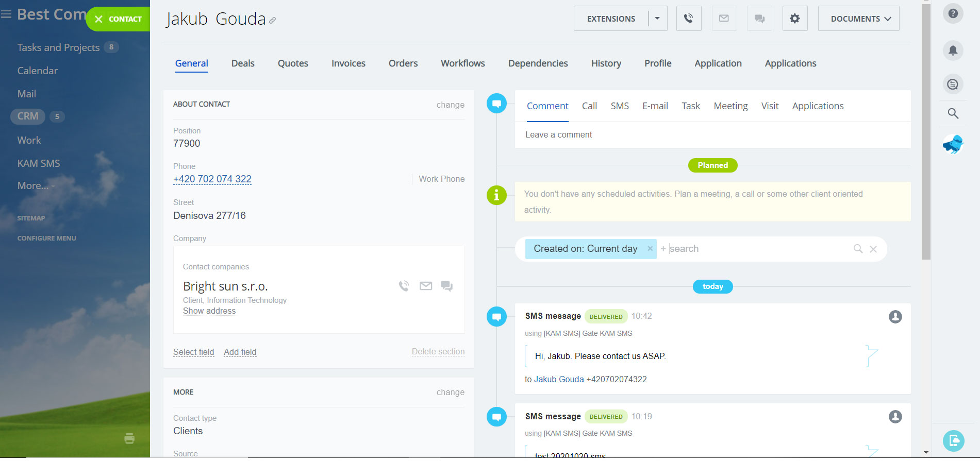Click change in About Contact section
The height and width of the screenshot is (461, 980).
pyautogui.click(x=450, y=105)
